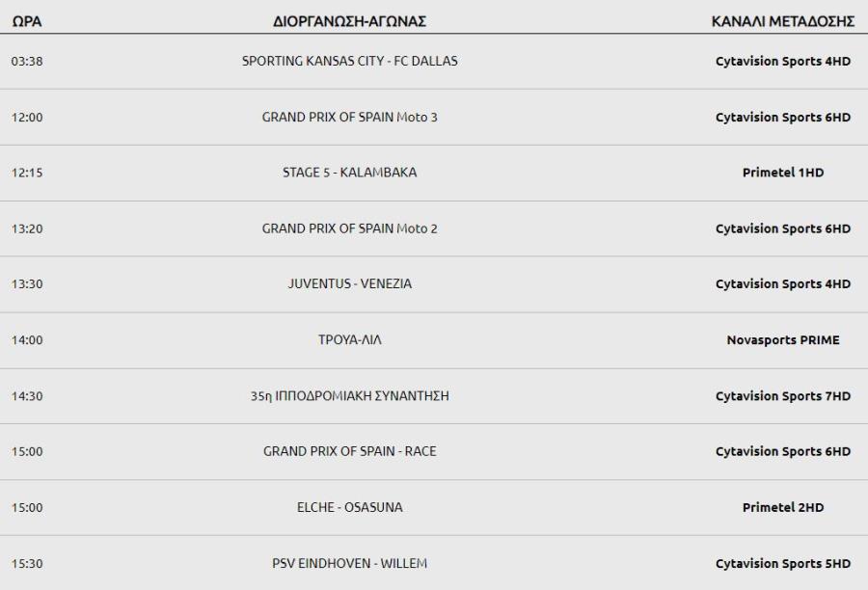868x590 pixels.
Task: Click the Primetel 2HD channel
Action: click(x=783, y=507)
